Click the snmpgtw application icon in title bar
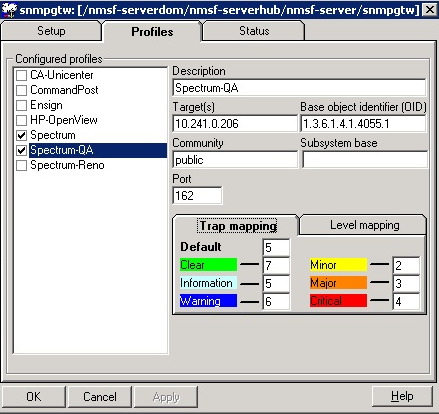The height and width of the screenshot is (414, 439). [9, 9]
